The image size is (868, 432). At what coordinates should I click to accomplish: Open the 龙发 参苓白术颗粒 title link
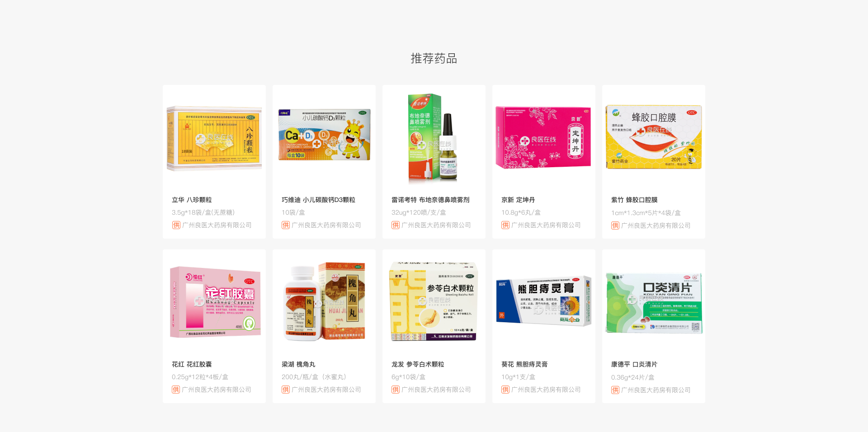click(418, 364)
